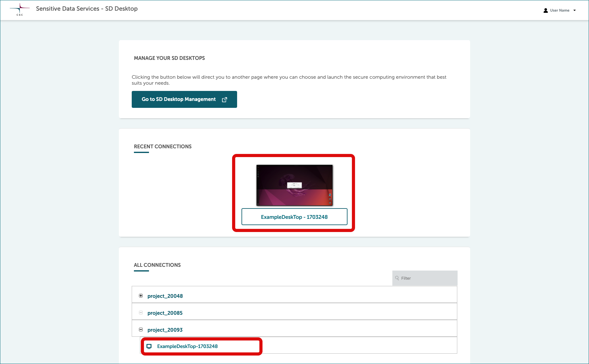The image size is (589, 364).
Task: Open the User Name account menu
Action: click(560, 10)
